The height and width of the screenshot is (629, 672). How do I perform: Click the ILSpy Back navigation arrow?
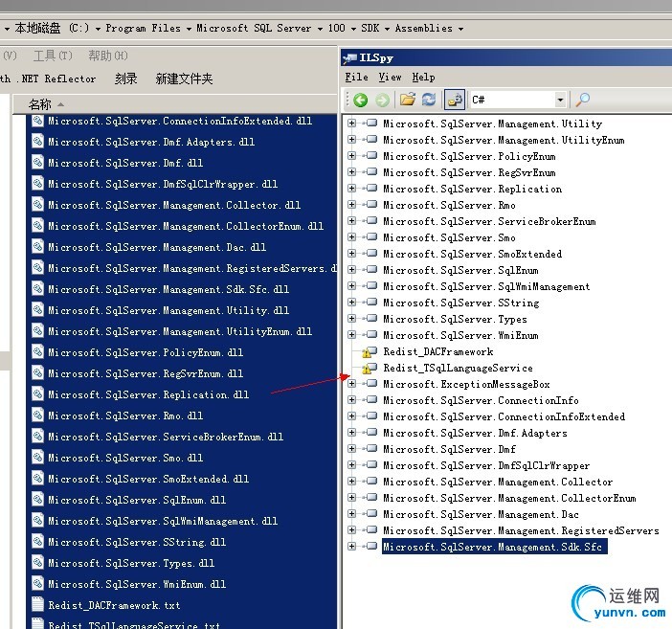click(361, 100)
